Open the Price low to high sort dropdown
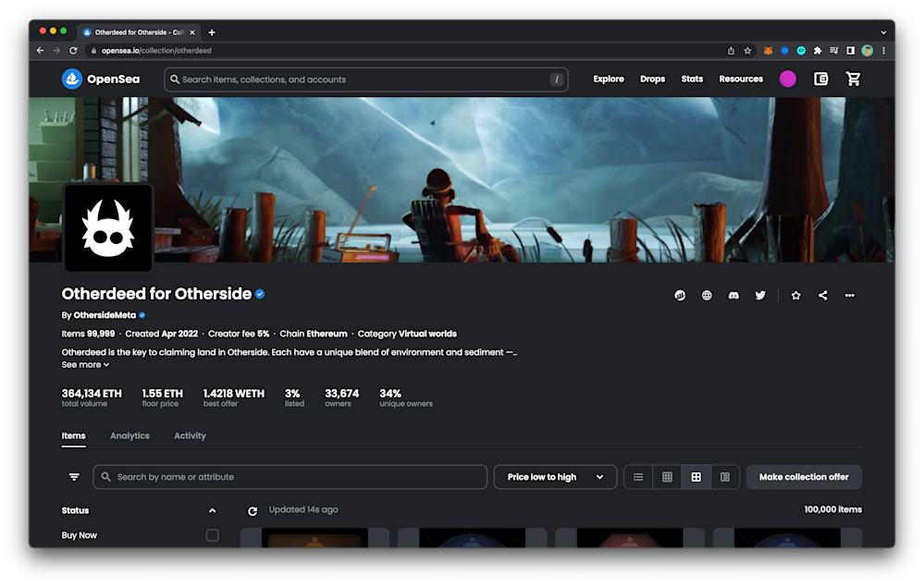Viewport: 924px width, 586px height. click(555, 477)
